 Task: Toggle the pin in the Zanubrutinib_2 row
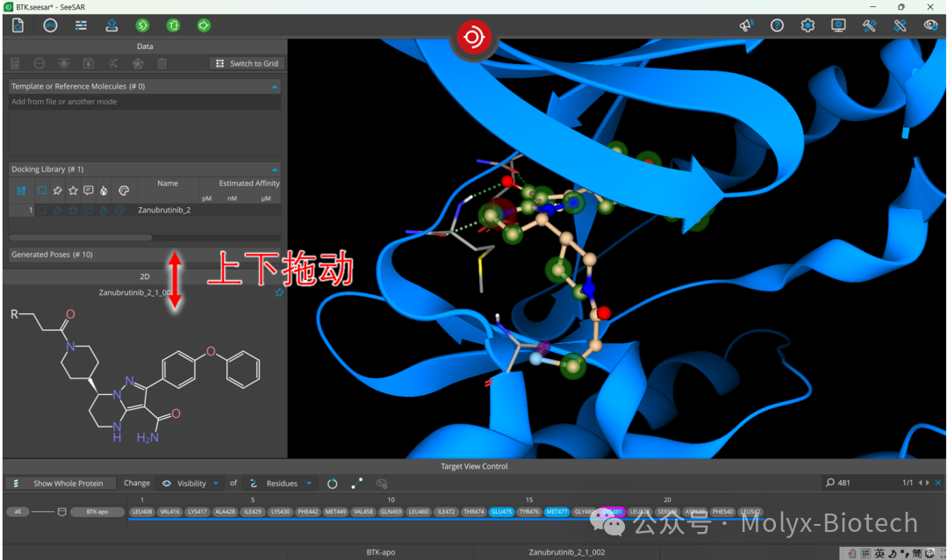tap(57, 210)
